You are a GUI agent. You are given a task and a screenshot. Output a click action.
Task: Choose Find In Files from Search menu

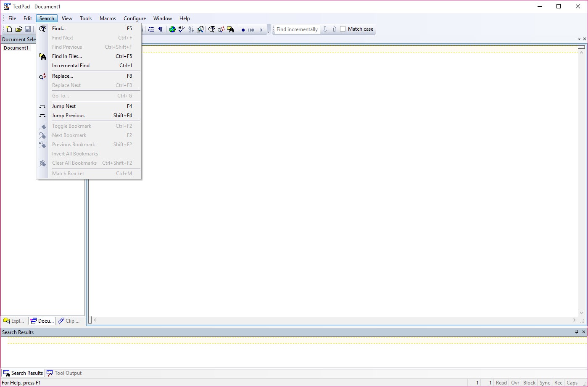click(x=67, y=56)
